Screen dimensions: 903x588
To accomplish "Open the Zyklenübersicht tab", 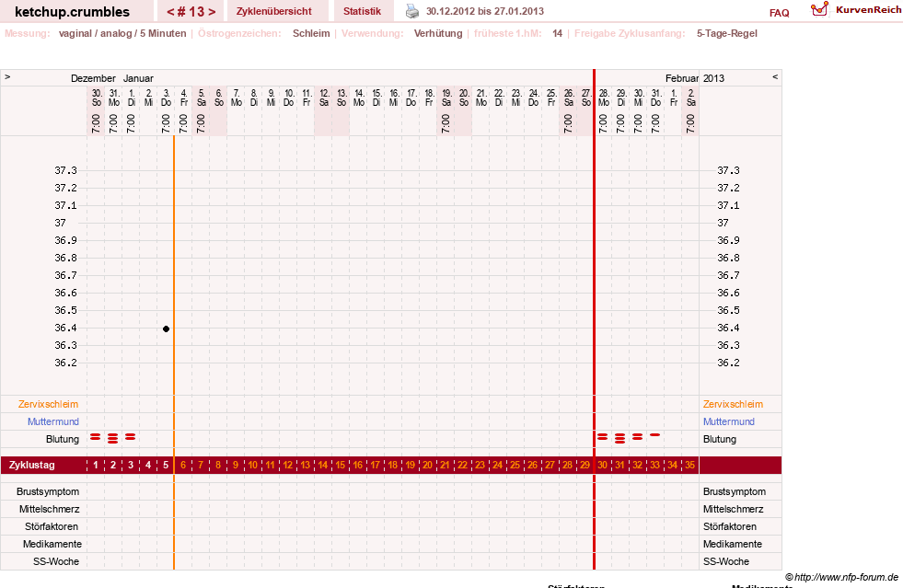I will (273, 11).
